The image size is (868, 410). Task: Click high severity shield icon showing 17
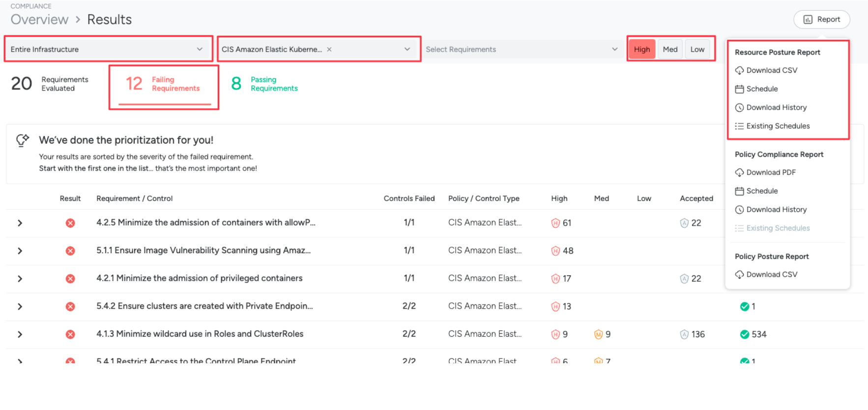tap(555, 279)
